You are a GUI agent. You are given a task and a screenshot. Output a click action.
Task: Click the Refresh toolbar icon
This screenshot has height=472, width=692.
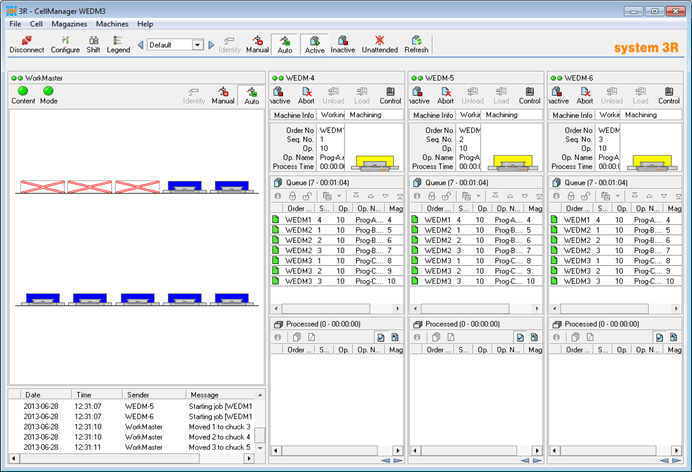tap(416, 45)
